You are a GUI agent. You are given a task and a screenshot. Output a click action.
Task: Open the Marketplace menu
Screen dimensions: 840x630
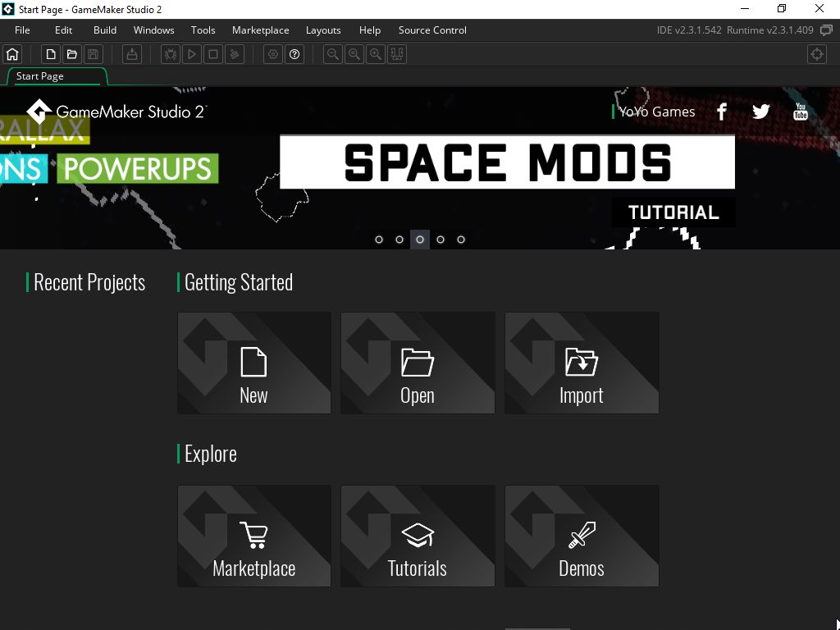[x=260, y=30]
